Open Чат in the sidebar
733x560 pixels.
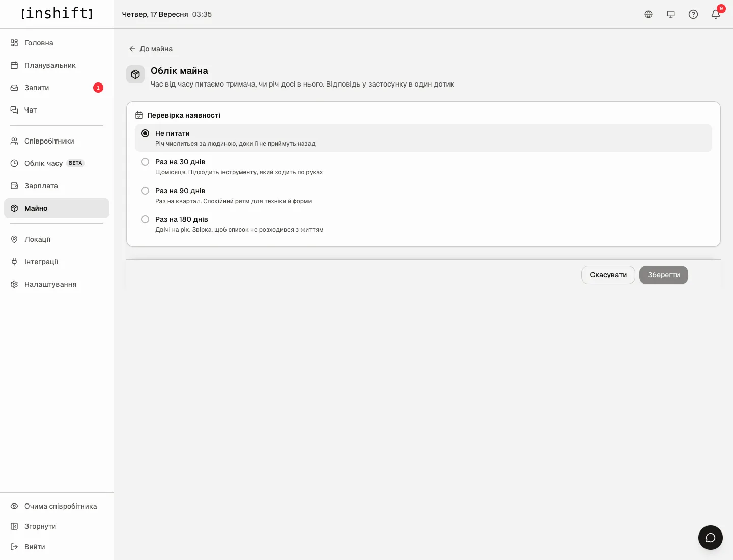point(57,110)
